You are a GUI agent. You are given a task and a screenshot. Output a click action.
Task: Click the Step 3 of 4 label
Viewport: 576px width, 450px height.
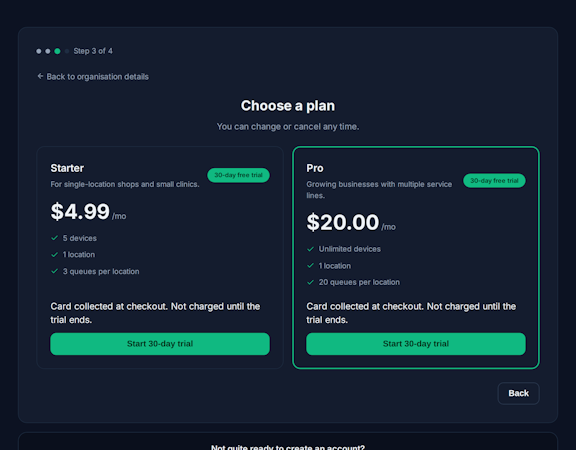93,51
